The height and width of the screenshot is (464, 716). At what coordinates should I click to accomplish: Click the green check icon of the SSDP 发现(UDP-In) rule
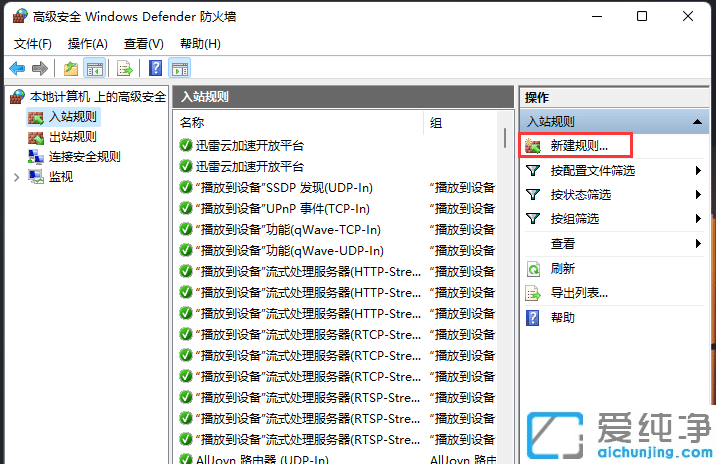click(x=186, y=188)
